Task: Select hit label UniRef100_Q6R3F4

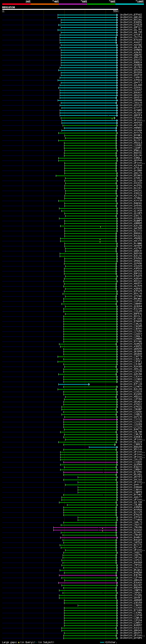Action: (x=131, y=115)
